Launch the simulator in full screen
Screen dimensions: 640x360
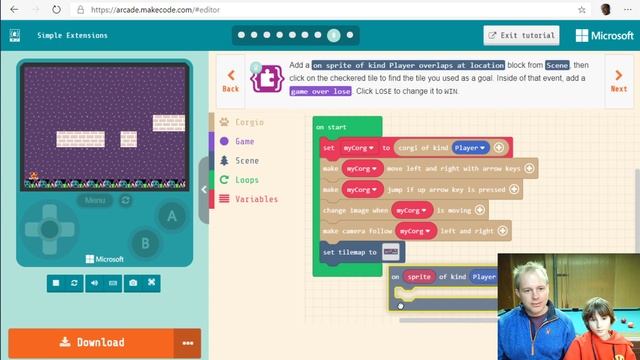pos(151,282)
